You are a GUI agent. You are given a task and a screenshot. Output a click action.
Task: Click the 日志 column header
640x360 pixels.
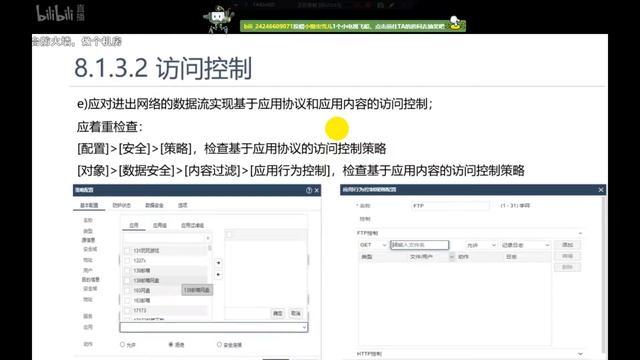(x=511, y=257)
